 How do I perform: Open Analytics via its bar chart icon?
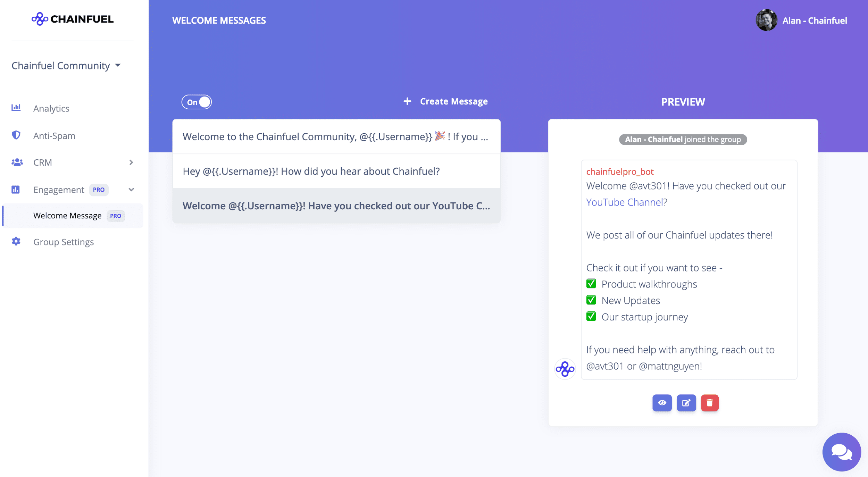click(x=16, y=108)
